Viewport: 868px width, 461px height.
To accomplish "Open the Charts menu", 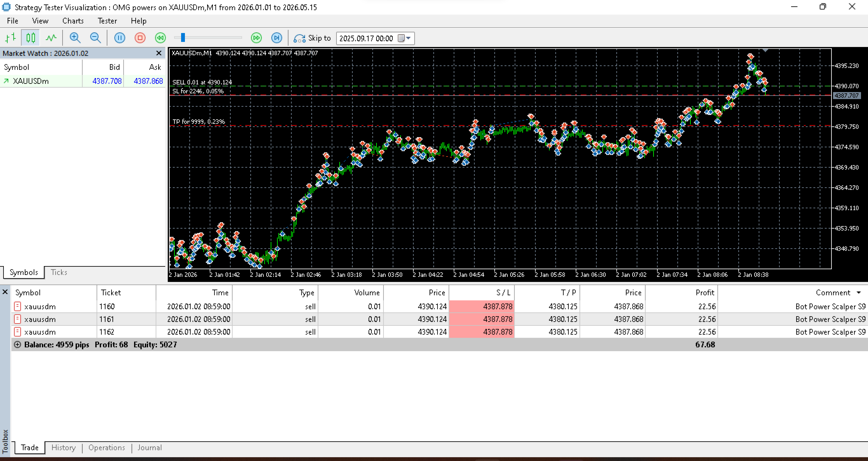I will point(73,21).
